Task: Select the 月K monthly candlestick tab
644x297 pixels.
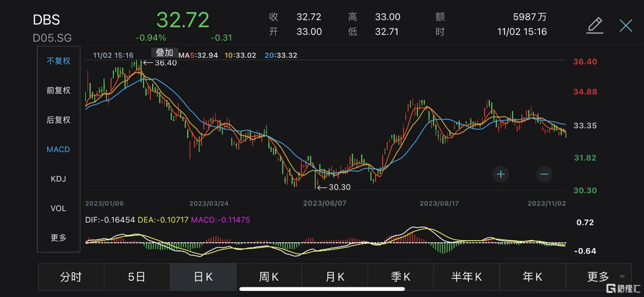Action: pyautogui.click(x=335, y=277)
